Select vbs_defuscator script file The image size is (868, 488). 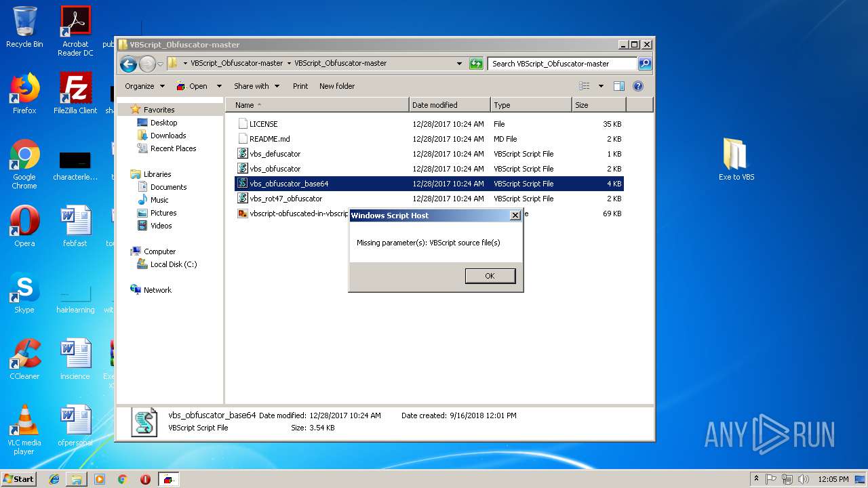pos(429,154)
